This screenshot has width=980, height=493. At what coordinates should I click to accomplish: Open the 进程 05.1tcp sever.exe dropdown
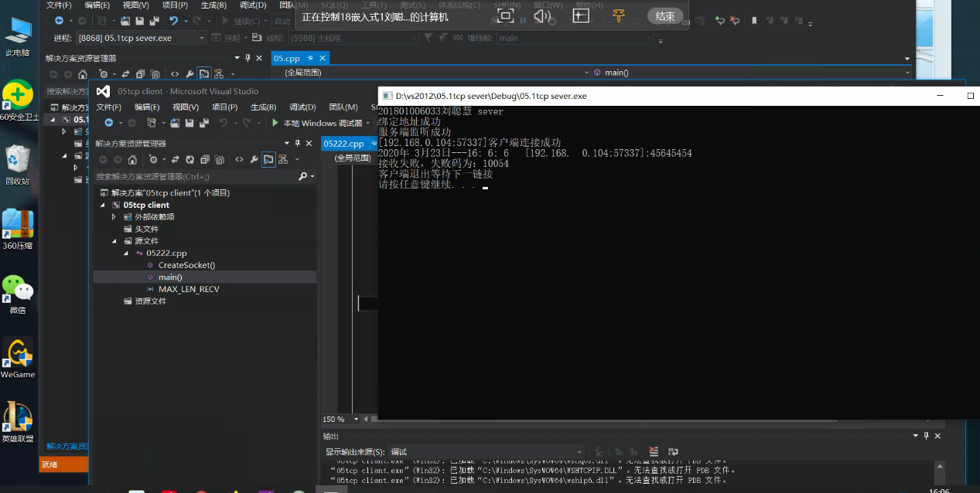(202, 38)
